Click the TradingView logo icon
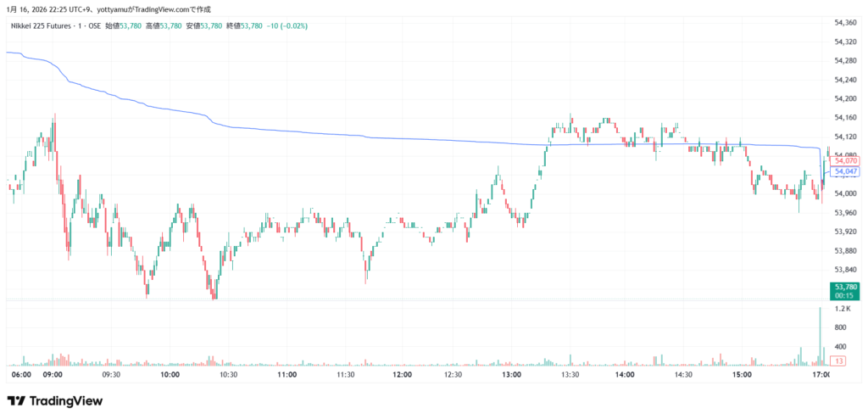The width and height of the screenshot is (868, 419). pos(15,401)
